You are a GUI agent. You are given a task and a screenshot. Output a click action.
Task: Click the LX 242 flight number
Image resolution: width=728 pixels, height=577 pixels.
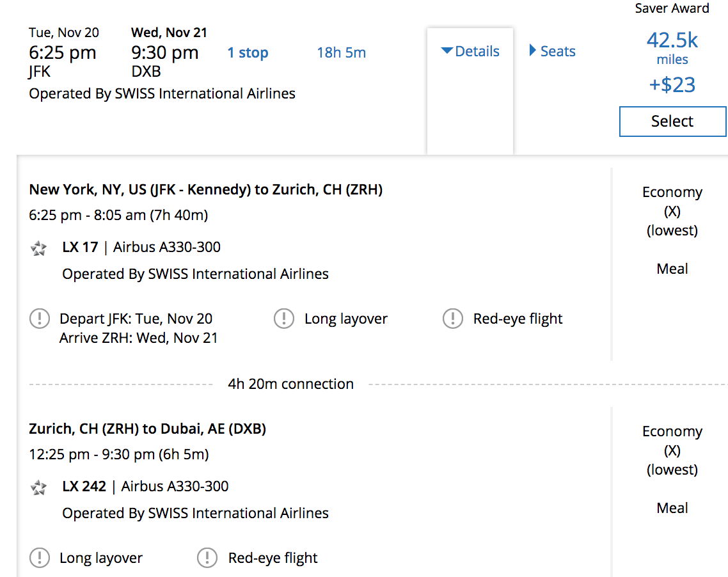84,487
